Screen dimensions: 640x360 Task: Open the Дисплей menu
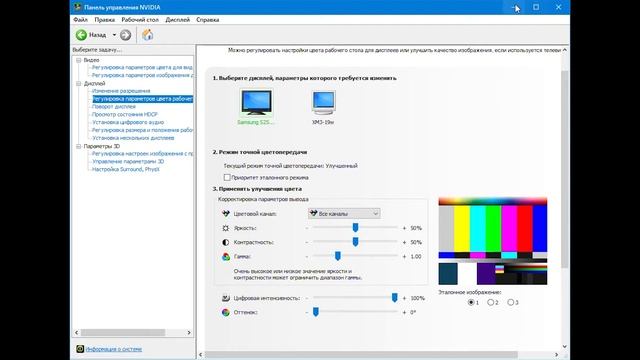[178, 20]
